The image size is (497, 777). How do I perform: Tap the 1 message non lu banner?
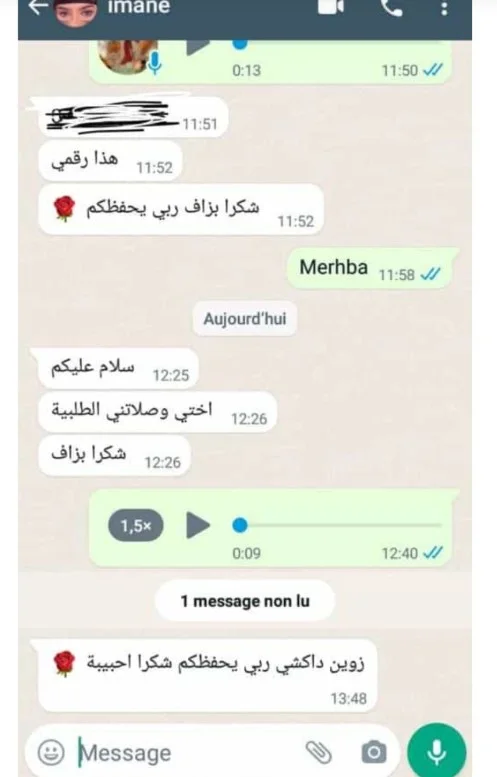pyautogui.click(x=245, y=601)
